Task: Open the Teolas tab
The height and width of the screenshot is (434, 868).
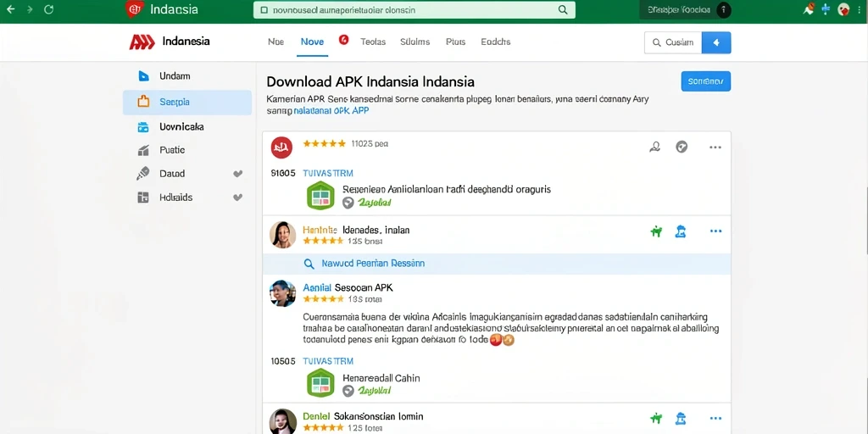Action: click(373, 42)
